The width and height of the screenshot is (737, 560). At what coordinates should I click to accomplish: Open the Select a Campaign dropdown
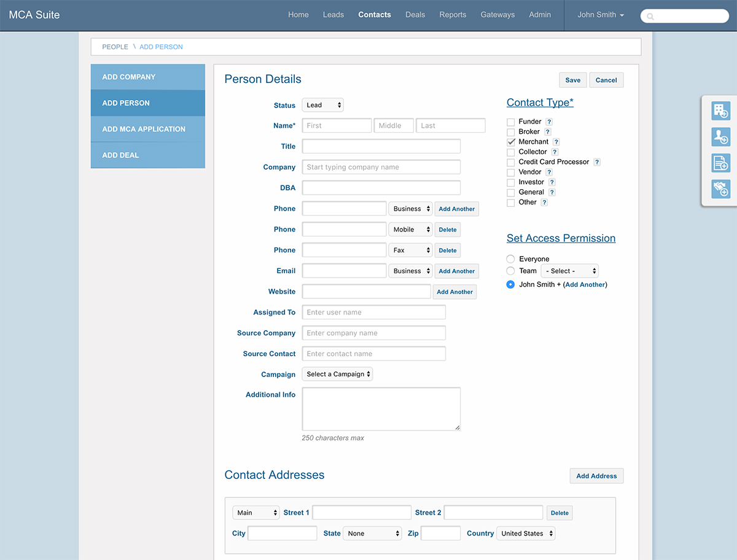pyautogui.click(x=337, y=374)
